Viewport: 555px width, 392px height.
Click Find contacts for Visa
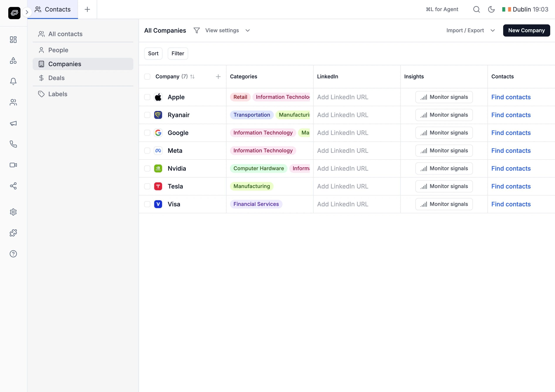pos(511,204)
